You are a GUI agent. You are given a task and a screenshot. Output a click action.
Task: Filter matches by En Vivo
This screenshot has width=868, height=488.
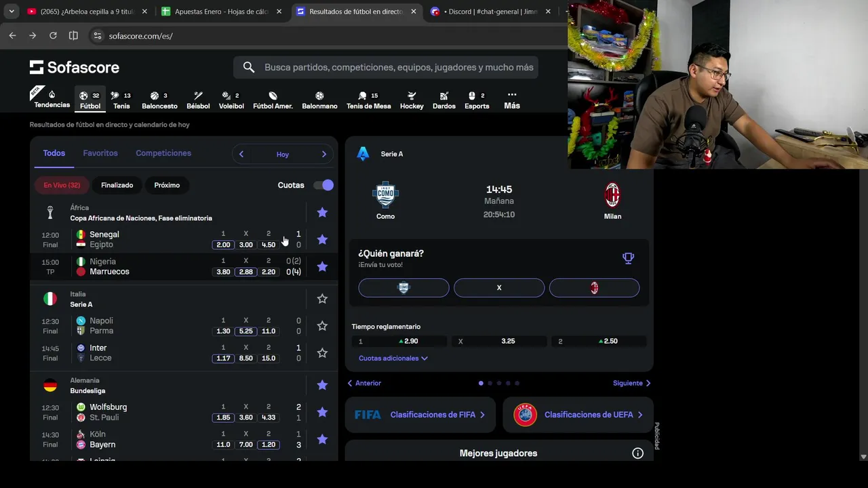(62, 185)
